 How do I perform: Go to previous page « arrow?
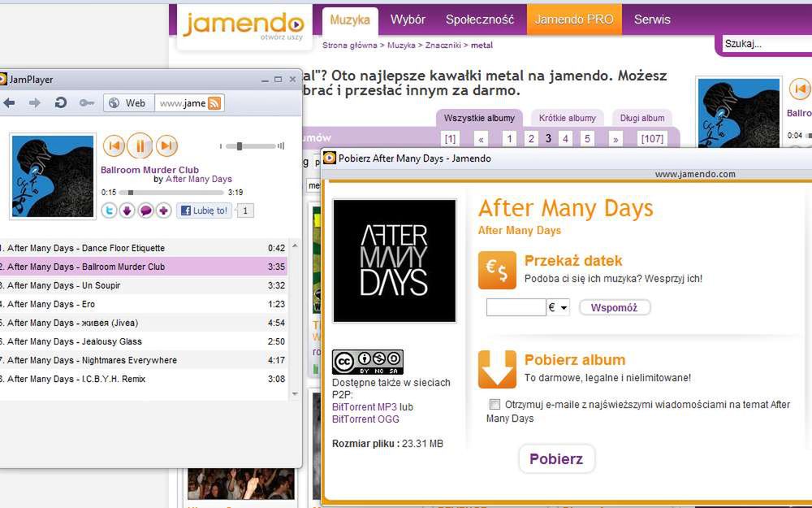pos(481,139)
